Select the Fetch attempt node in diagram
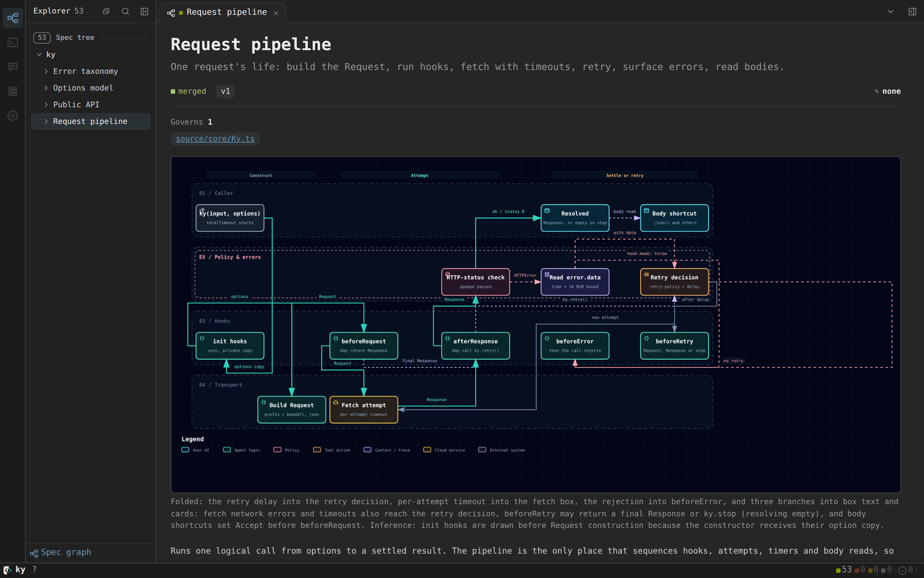The width and height of the screenshot is (924, 578). pyautogui.click(x=364, y=410)
